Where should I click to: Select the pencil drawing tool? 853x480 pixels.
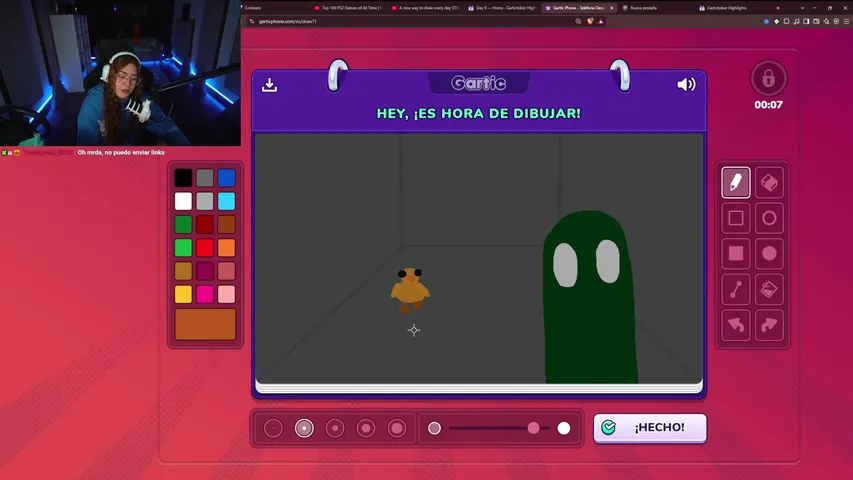(735, 182)
